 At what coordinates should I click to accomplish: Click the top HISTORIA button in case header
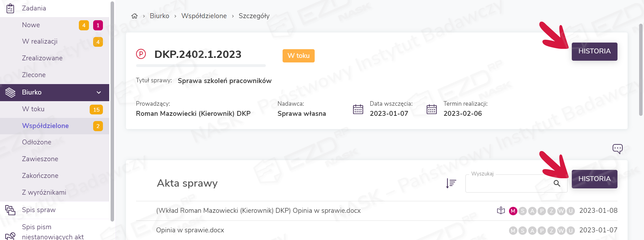click(594, 52)
